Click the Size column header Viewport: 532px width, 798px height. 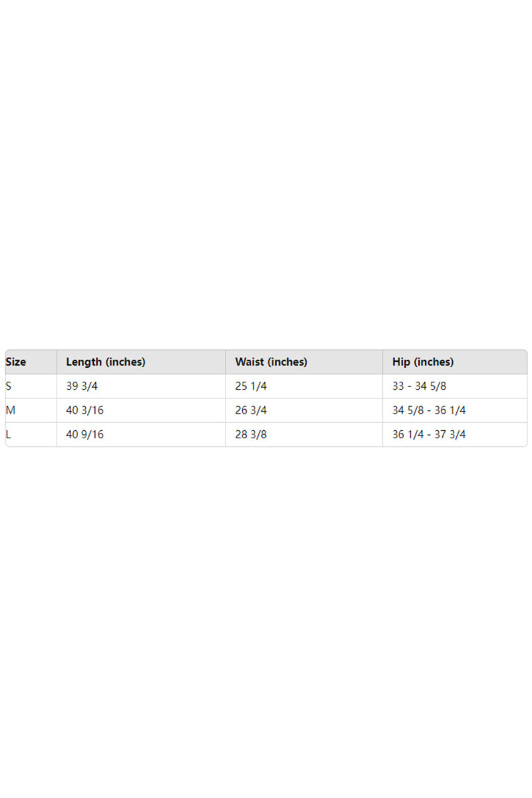pyautogui.click(x=16, y=362)
